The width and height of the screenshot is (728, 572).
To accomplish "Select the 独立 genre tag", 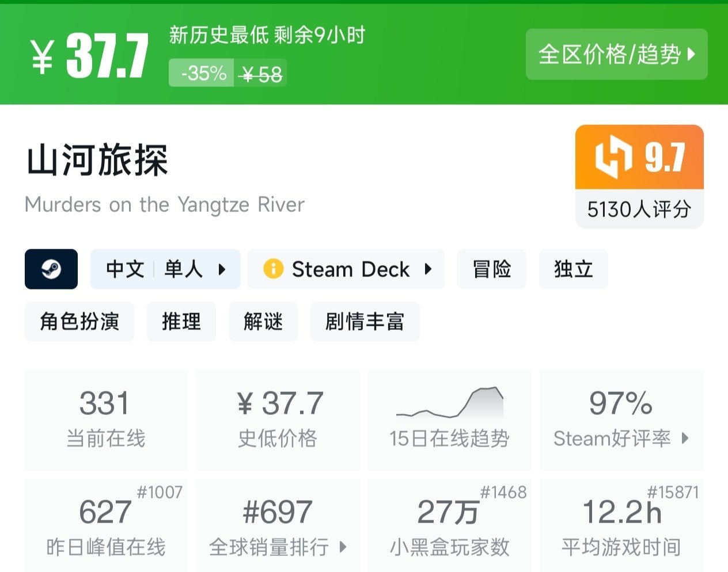I will (x=573, y=269).
